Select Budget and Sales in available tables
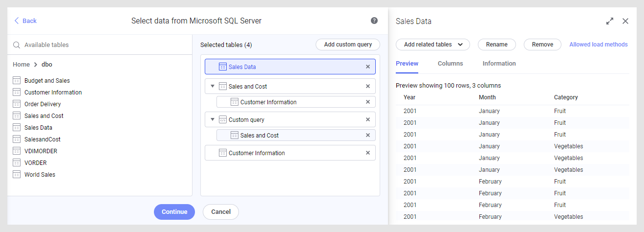The height and width of the screenshot is (232, 644). click(x=47, y=80)
